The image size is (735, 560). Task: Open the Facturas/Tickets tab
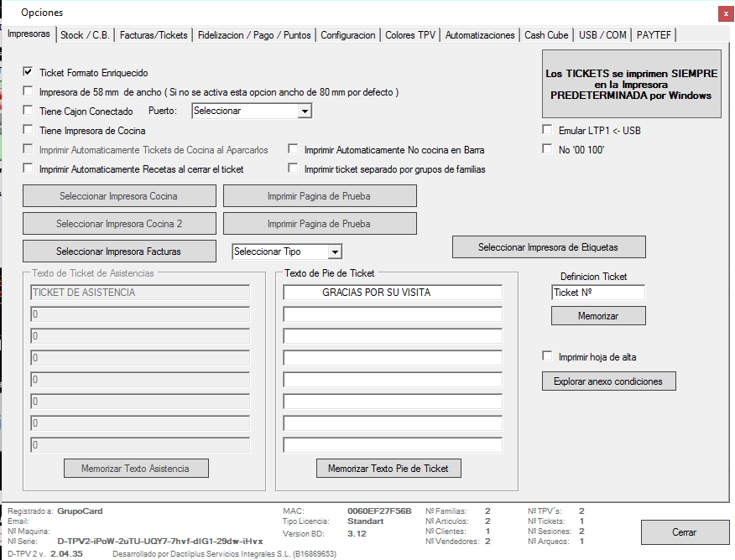[x=154, y=35]
